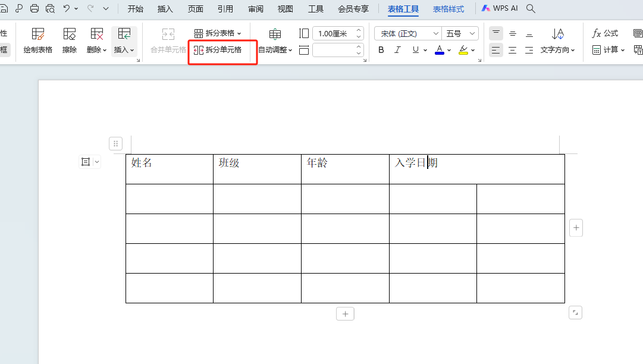Image resolution: width=643 pixels, height=364 pixels.
Task: Toggle bold formatting
Action: click(x=381, y=50)
